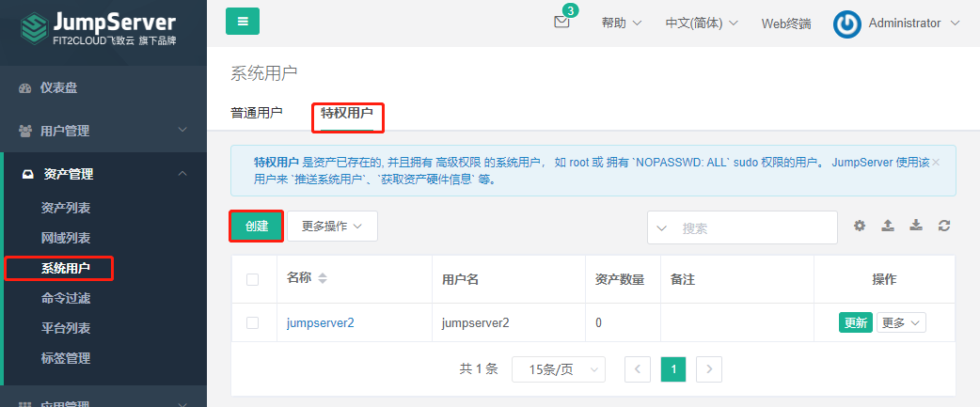Click the 操作 column header
The image size is (980, 407).
pos(884,280)
